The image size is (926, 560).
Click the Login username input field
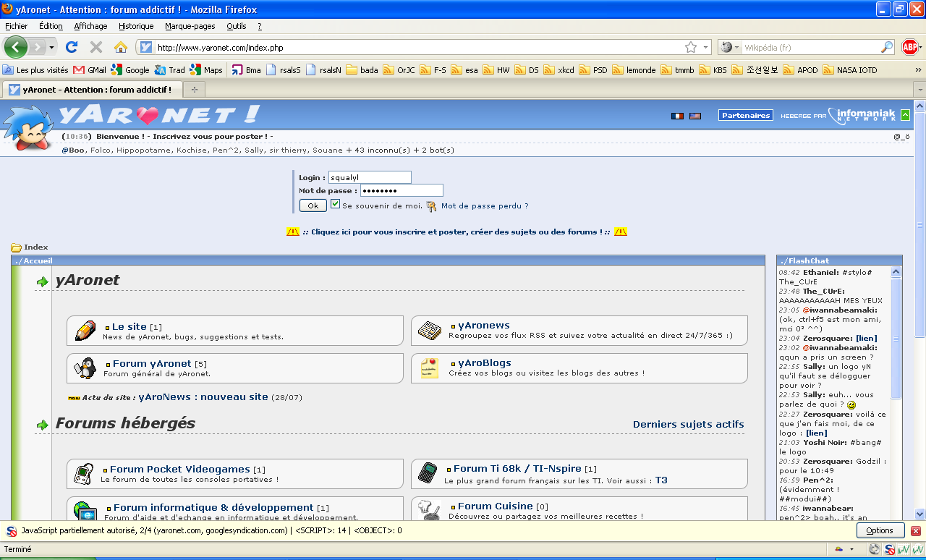pos(369,177)
